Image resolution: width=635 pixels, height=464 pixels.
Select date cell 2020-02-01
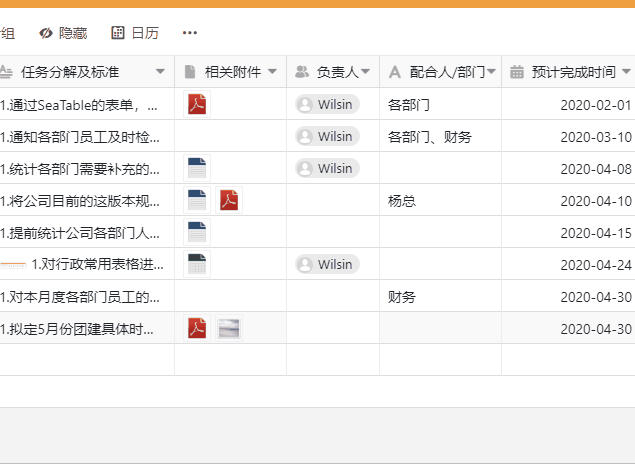[x=569, y=104]
